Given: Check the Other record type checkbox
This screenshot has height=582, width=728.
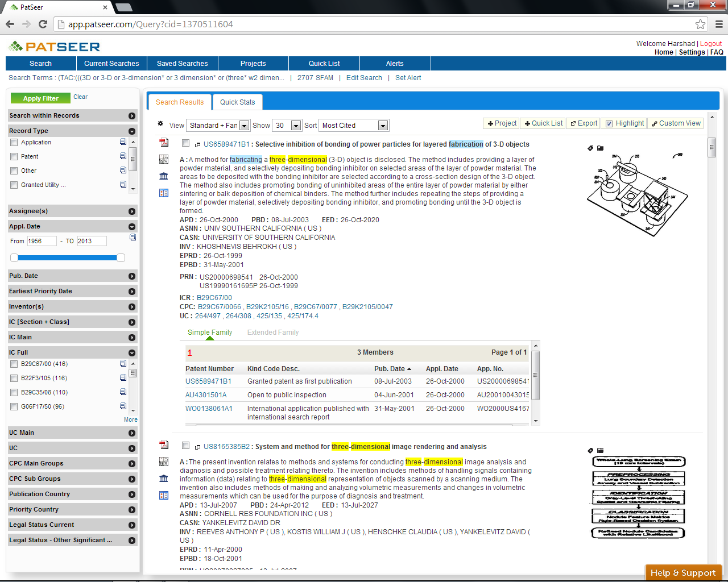Looking at the screenshot, I should pyautogui.click(x=14, y=171).
